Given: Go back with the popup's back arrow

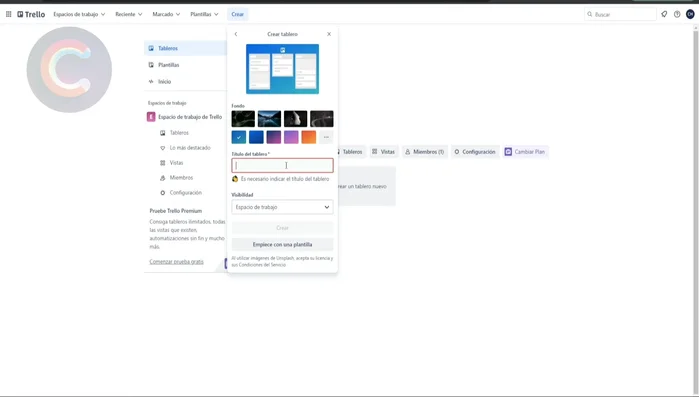Looking at the screenshot, I should (x=236, y=34).
